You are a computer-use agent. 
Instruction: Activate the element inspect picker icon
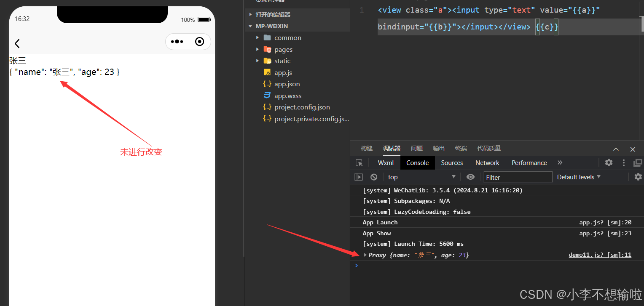click(359, 163)
